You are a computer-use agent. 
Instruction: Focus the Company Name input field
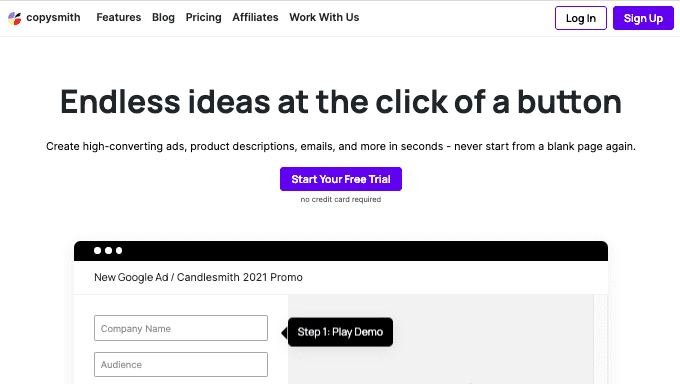coord(181,328)
